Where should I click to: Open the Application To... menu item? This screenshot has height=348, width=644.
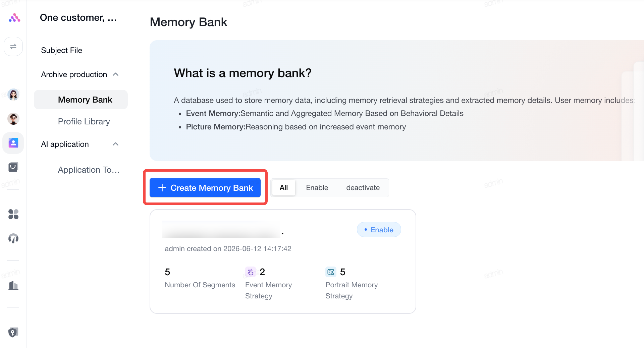coord(89,170)
